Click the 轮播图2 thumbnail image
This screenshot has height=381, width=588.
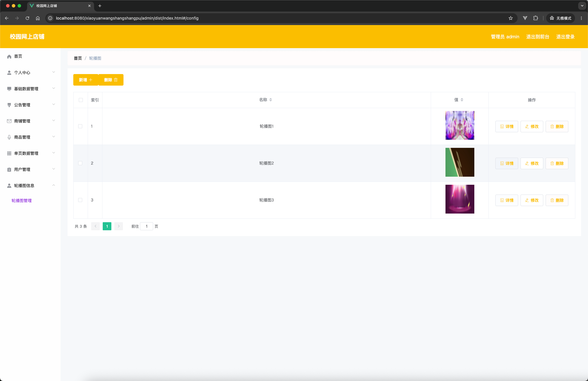[x=460, y=162]
